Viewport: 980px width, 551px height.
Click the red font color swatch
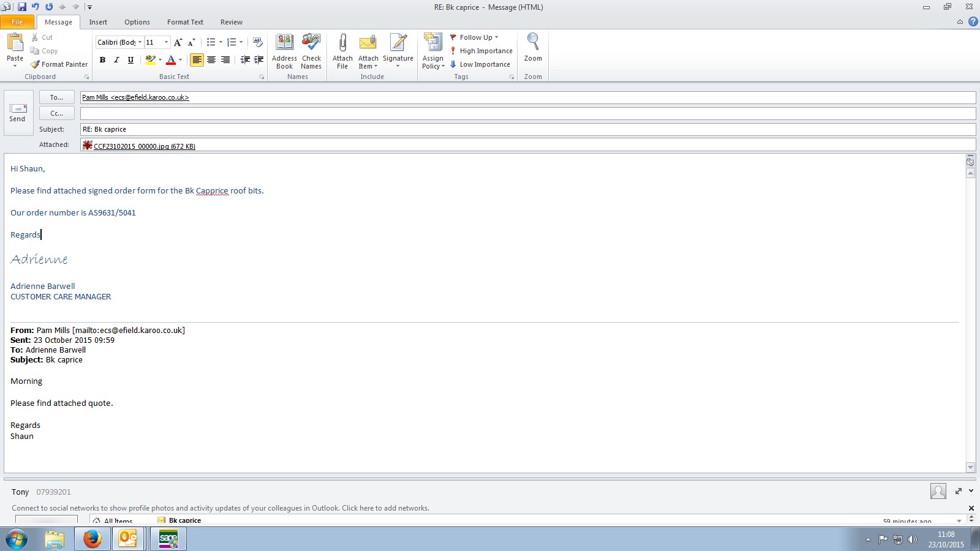pos(171,60)
